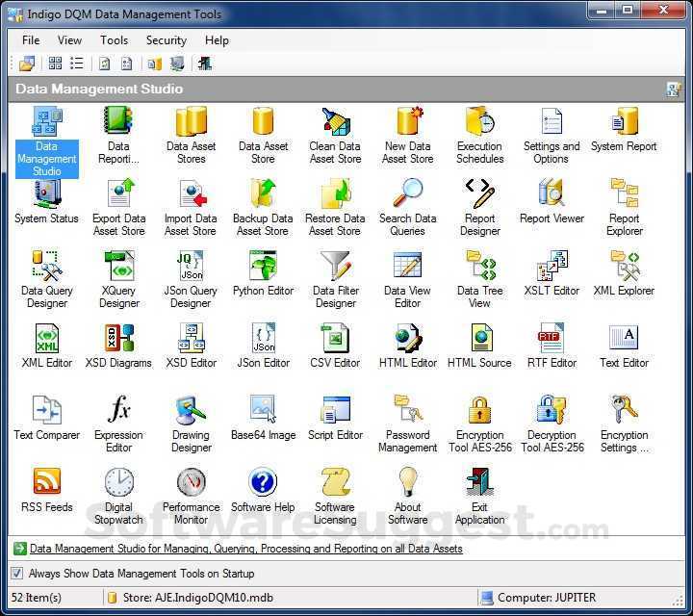
Task: Open Performance Monitor
Action: coord(191,496)
